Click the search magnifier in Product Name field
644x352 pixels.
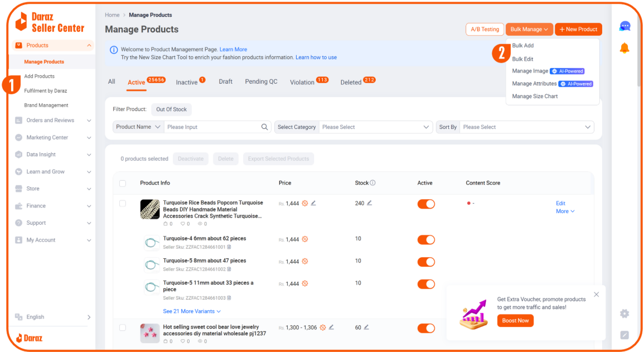point(265,127)
